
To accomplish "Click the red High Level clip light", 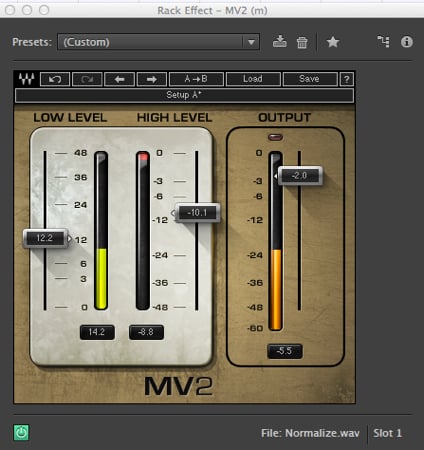I will (x=143, y=156).
